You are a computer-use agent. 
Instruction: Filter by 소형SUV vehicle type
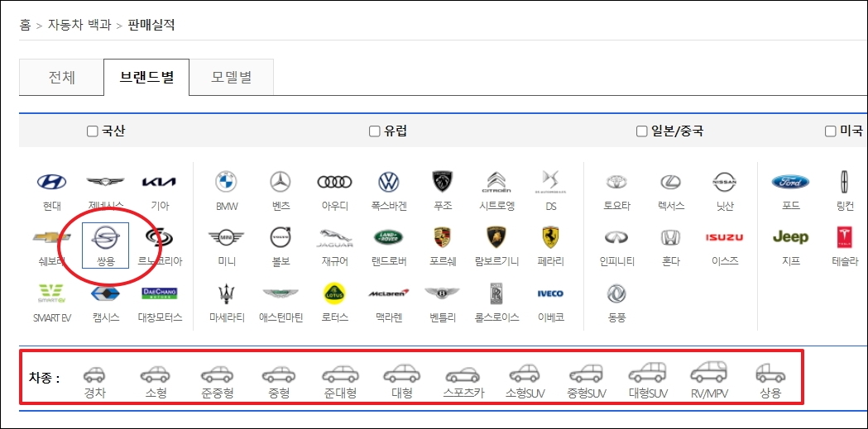point(525,382)
